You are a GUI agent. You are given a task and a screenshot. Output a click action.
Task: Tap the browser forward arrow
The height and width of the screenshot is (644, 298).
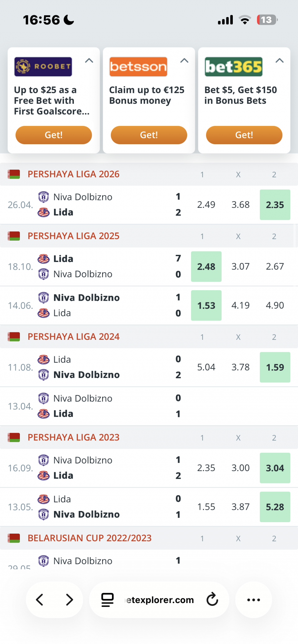click(x=70, y=600)
